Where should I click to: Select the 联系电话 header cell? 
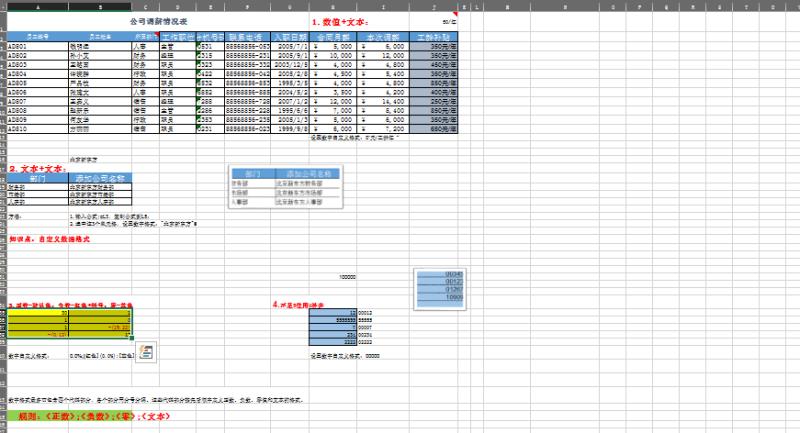247,37
